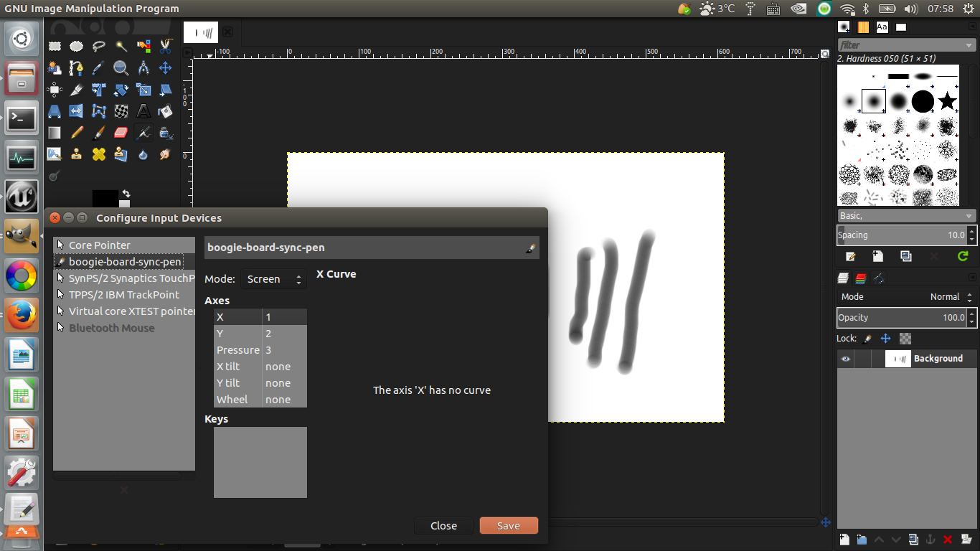Select the Flip tool

tap(77, 111)
